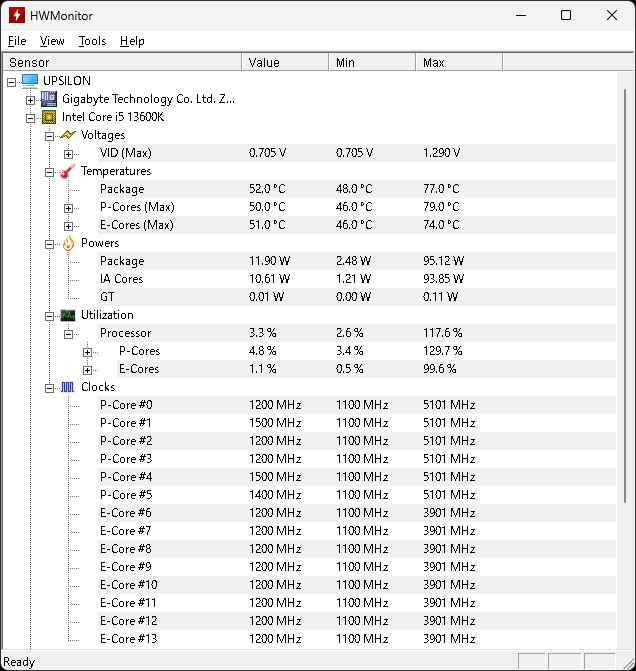636x671 pixels.
Task: Click the Temperatures thermometer icon
Action: tap(68, 171)
